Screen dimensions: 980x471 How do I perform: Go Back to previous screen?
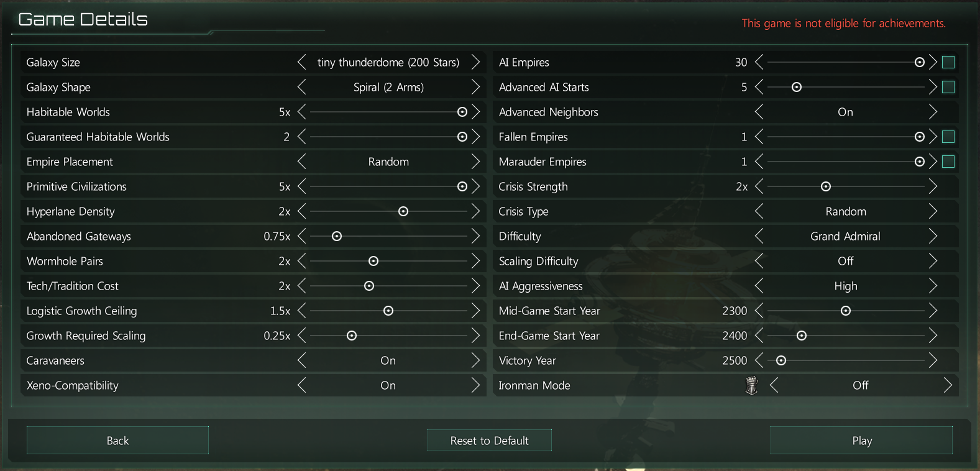point(117,441)
